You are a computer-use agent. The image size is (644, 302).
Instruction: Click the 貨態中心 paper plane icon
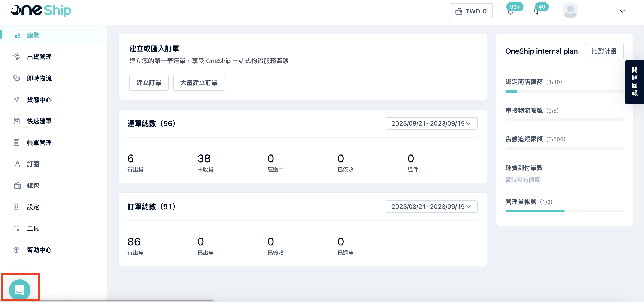(17, 100)
